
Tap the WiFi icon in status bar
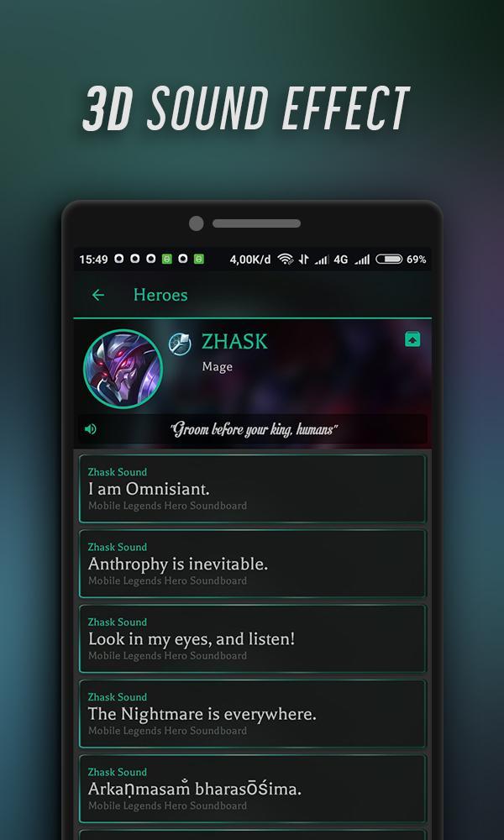click(286, 260)
